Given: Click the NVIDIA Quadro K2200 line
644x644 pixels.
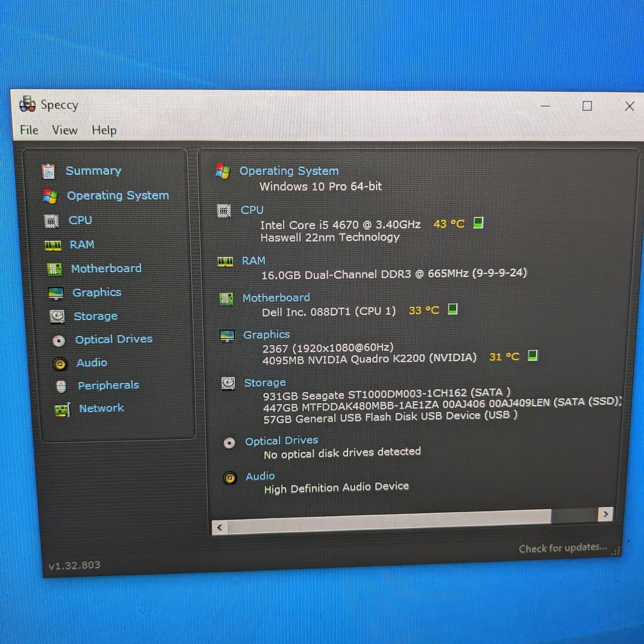Looking at the screenshot, I should [x=370, y=359].
